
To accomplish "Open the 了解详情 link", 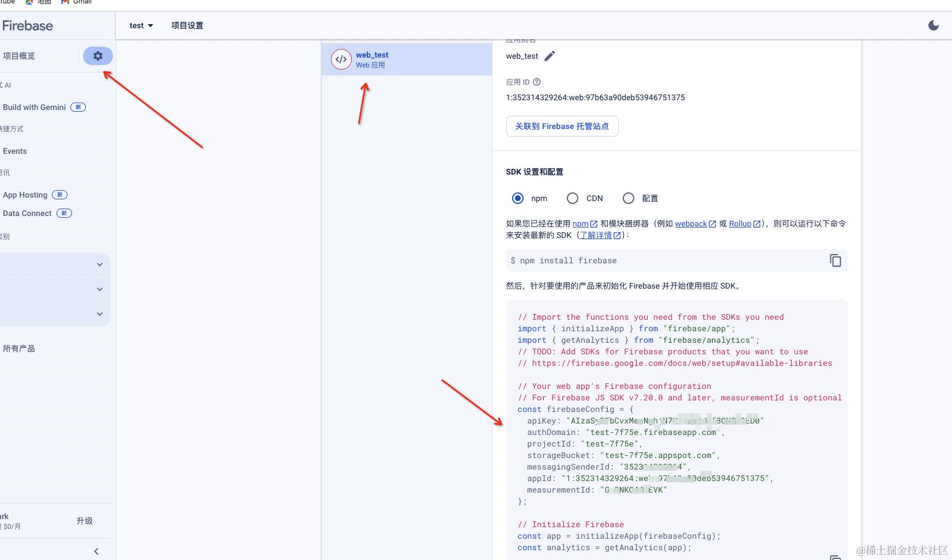I will tap(596, 235).
